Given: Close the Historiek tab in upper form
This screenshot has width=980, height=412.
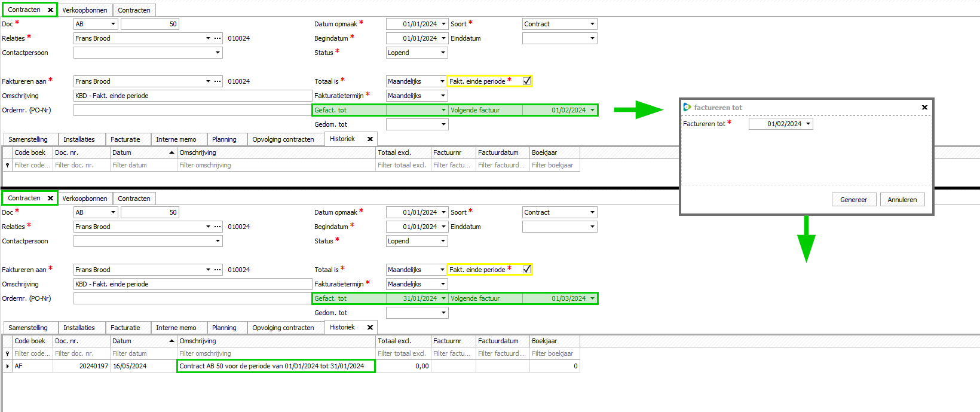Looking at the screenshot, I should (370, 139).
